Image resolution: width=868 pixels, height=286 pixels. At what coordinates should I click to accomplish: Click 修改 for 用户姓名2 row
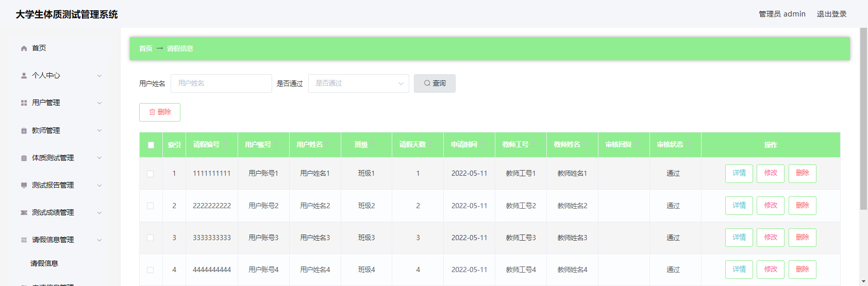(x=771, y=206)
